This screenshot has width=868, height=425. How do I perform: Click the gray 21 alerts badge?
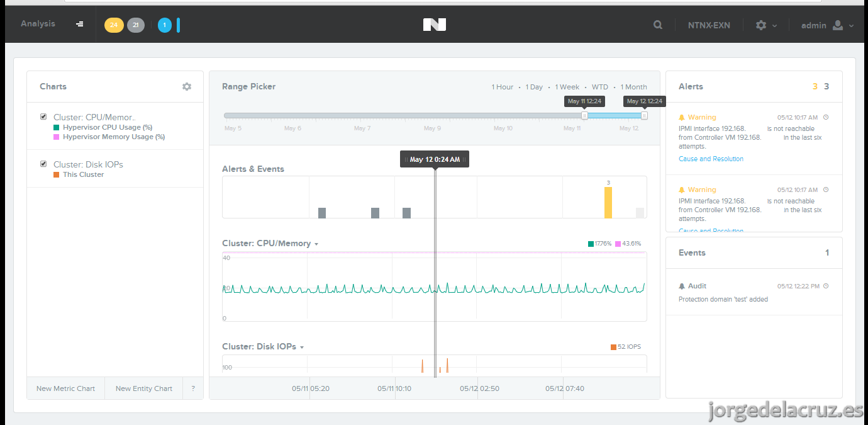click(x=136, y=25)
